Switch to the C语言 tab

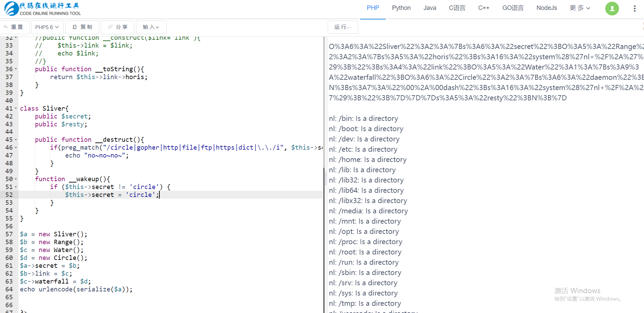tap(457, 8)
